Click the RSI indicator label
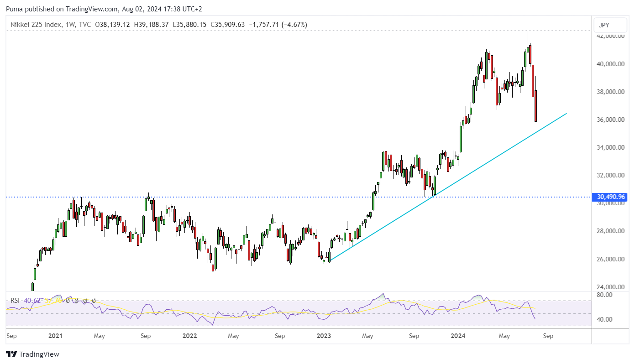 point(16,301)
